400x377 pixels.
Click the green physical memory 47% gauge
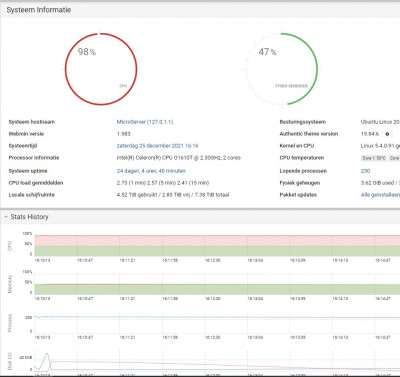click(x=282, y=69)
